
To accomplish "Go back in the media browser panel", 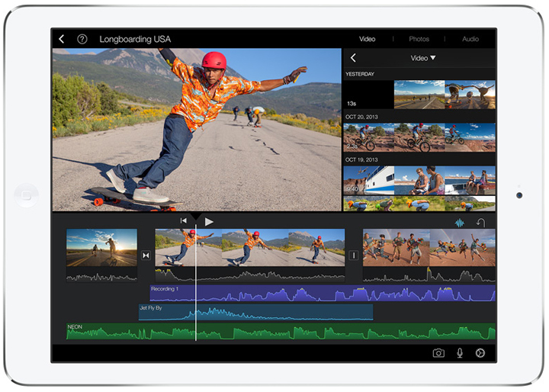I will pyautogui.click(x=353, y=58).
